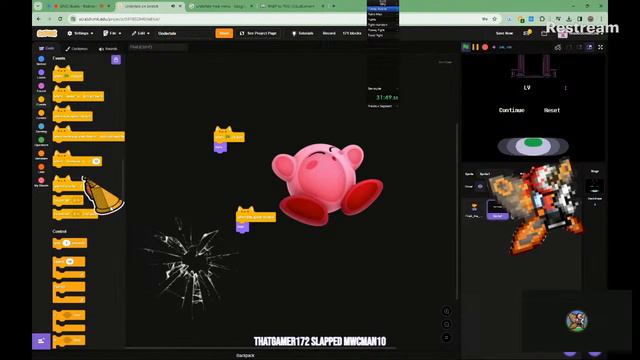640x360 pixels.
Task: Select the My Blocks category
Action: pos(41,182)
